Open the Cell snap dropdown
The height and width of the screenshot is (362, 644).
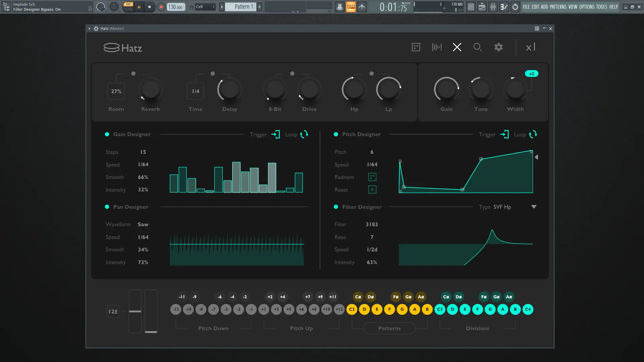coord(205,7)
